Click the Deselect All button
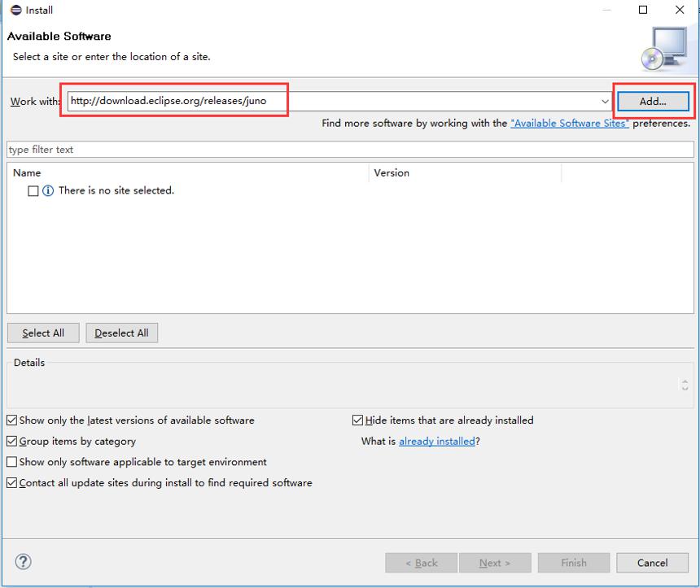 pyautogui.click(x=121, y=333)
